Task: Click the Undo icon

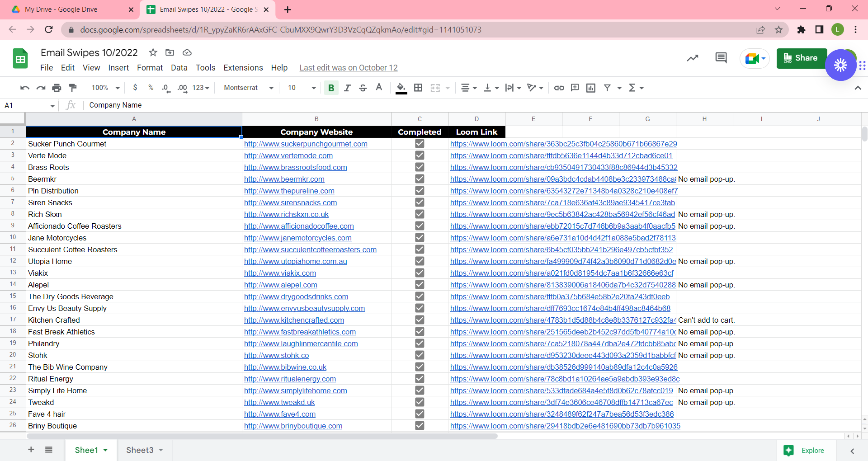Action: coord(25,88)
